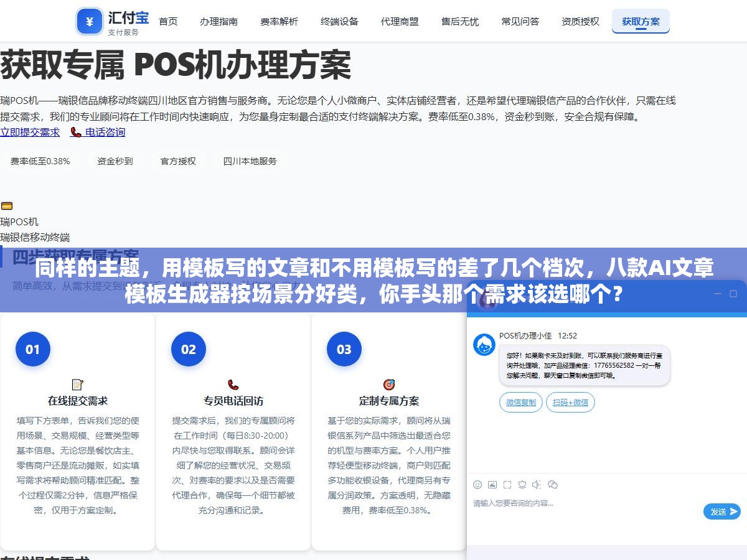Click the chat message bubble about 刷卡未及时到账
747x560 pixels.
point(585,366)
